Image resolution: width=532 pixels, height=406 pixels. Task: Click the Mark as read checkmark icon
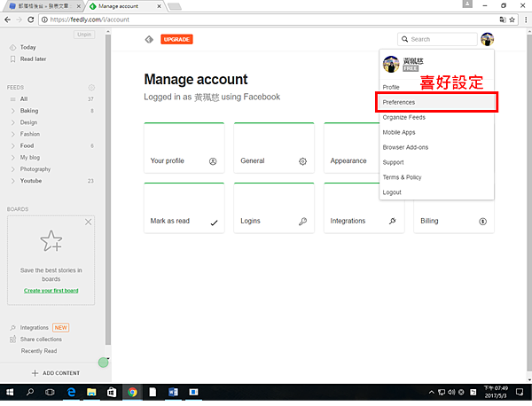214,223
